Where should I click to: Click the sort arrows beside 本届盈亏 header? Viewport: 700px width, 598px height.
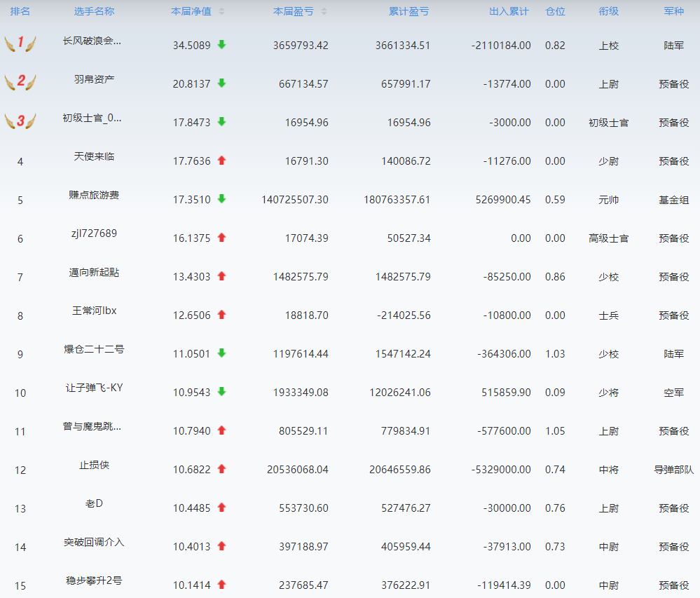coord(324,12)
